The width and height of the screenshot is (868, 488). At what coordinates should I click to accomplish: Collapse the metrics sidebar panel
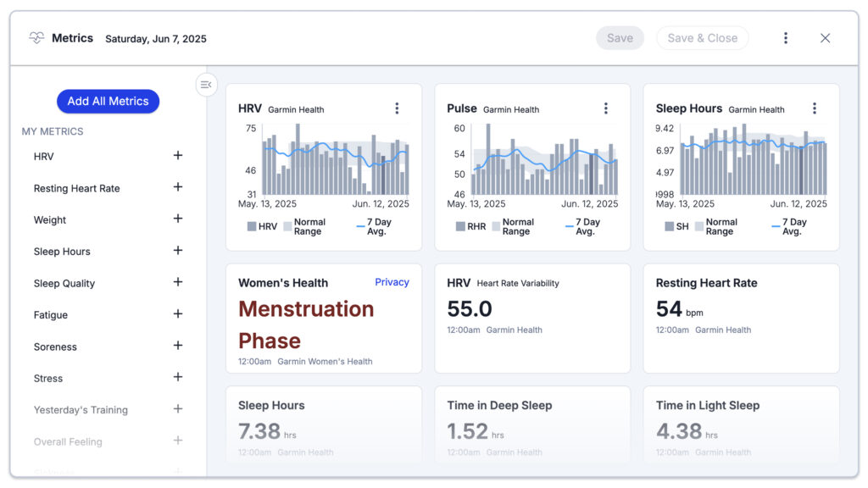click(x=206, y=84)
